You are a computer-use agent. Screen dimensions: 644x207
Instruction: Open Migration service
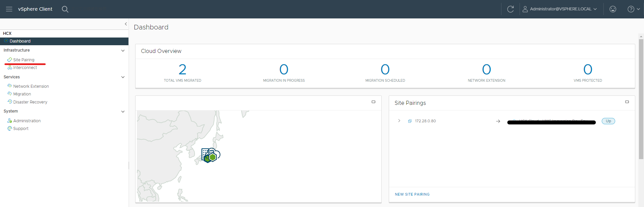click(22, 94)
